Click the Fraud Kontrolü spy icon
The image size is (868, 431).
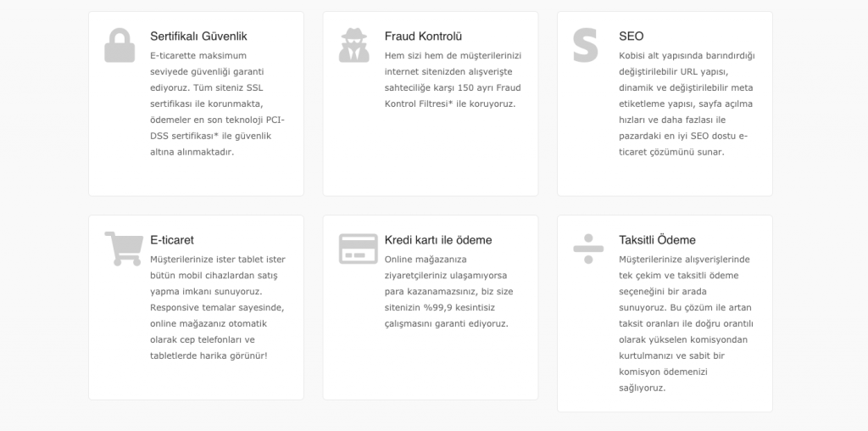pyautogui.click(x=354, y=46)
